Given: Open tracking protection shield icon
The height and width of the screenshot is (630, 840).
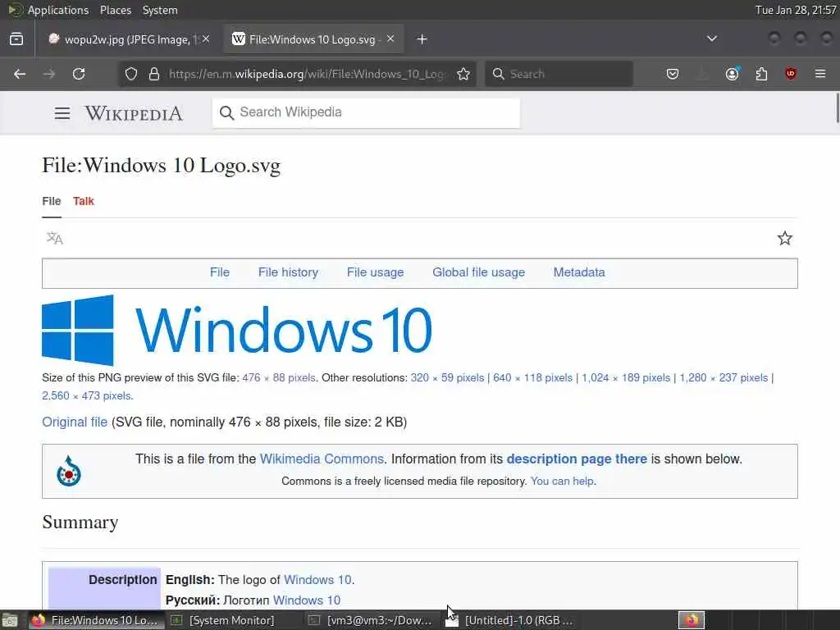Looking at the screenshot, I should [x=131, y=74].
